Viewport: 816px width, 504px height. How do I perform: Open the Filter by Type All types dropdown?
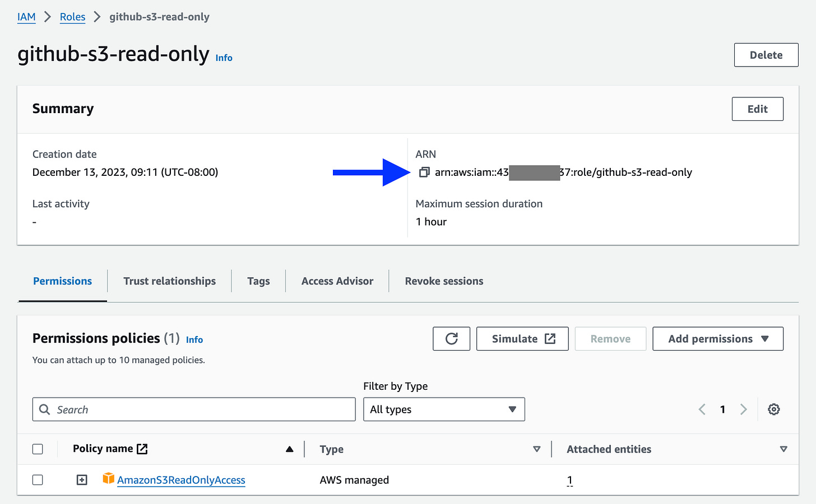444,409
